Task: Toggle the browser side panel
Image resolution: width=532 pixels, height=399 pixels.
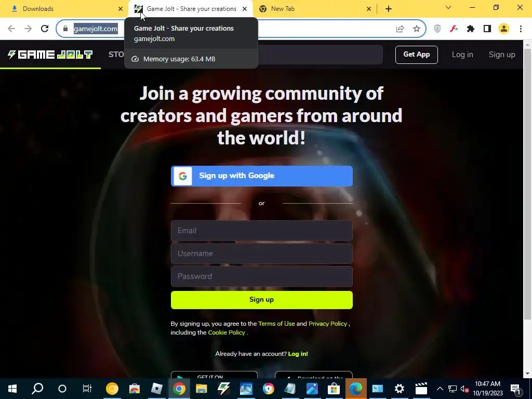Action: point(487,29)
